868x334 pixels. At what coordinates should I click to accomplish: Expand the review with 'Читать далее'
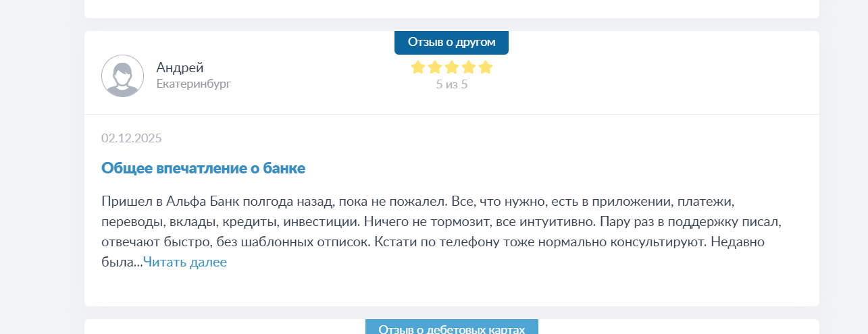[x=185, y=262]
